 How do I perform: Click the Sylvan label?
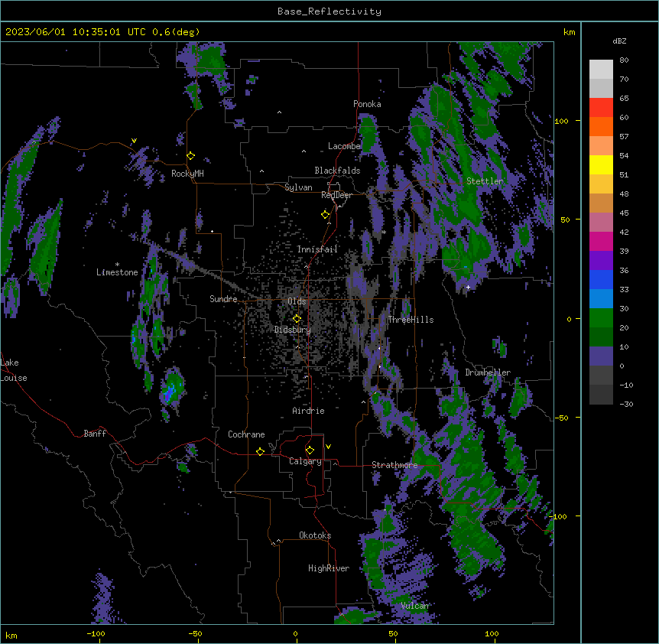point(298,187)
